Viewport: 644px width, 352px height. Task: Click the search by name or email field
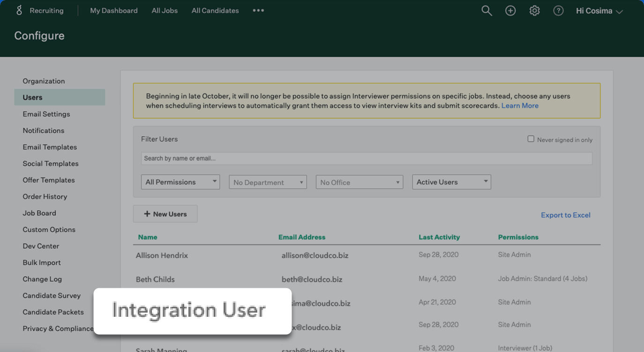367,158
